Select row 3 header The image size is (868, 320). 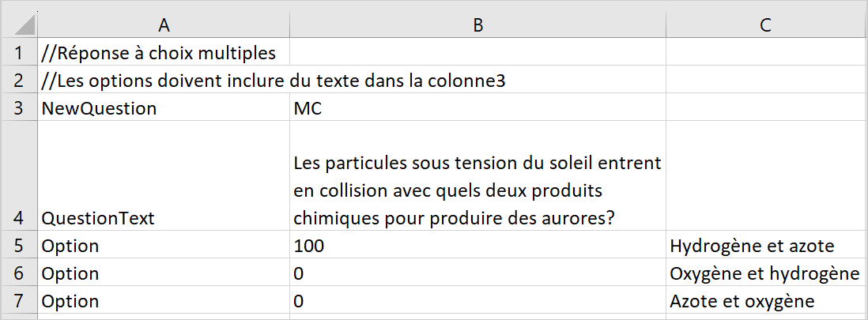pos(20,108)
